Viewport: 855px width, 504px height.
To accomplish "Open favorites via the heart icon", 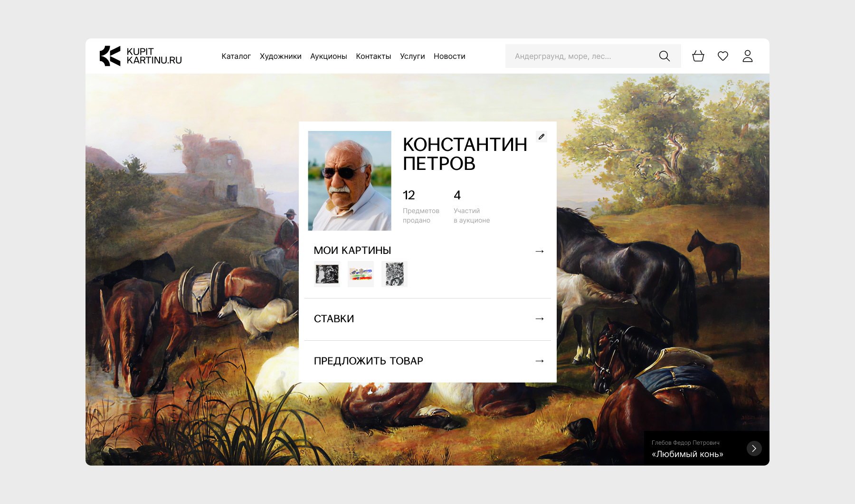I will (x=723, y=56).
